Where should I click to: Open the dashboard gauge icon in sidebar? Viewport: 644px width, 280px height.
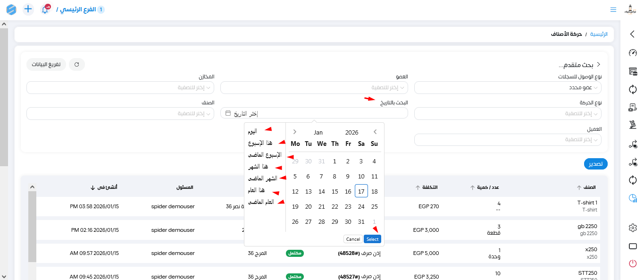pos(633,52)
